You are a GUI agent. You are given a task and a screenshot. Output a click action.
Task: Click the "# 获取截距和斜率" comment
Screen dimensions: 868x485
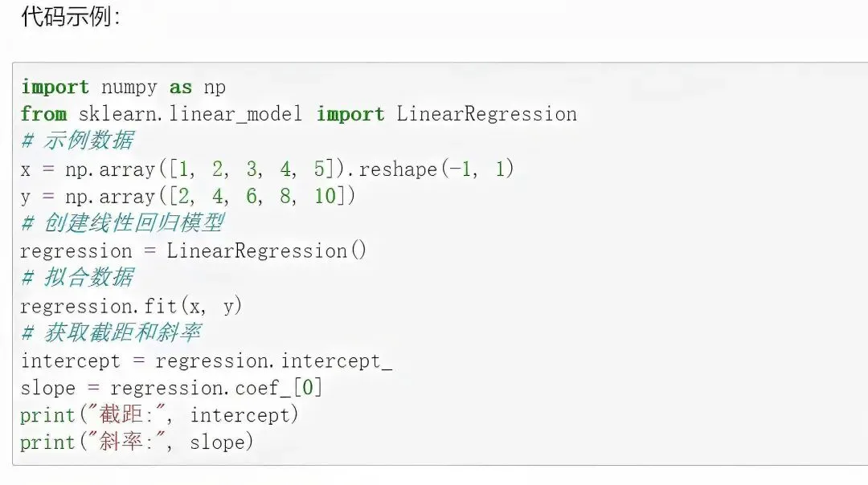111,332
